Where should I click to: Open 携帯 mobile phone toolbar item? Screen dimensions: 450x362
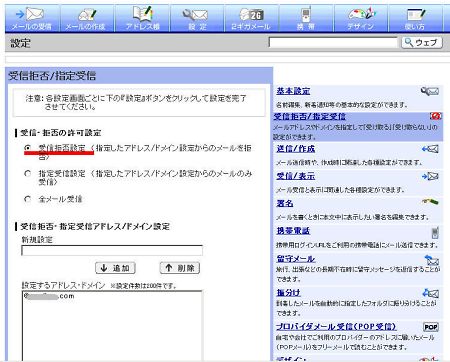coord(306,19)
